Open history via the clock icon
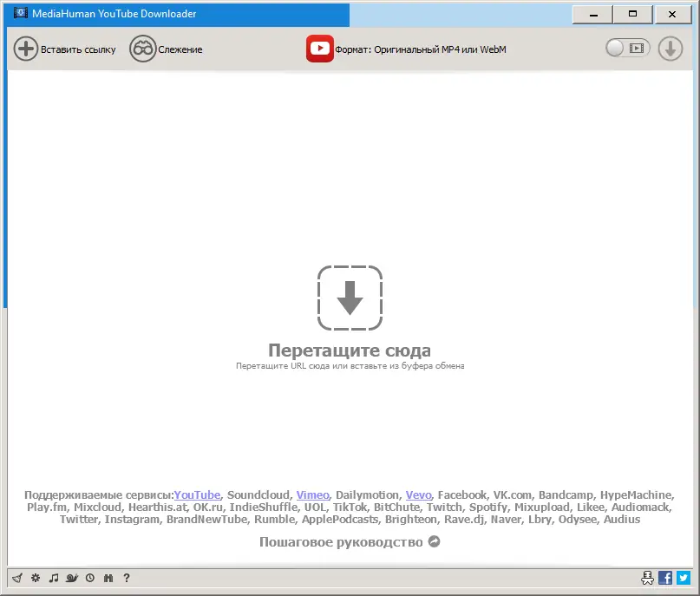The width and height of the screenshot is (700, 596). pos(91,578)
